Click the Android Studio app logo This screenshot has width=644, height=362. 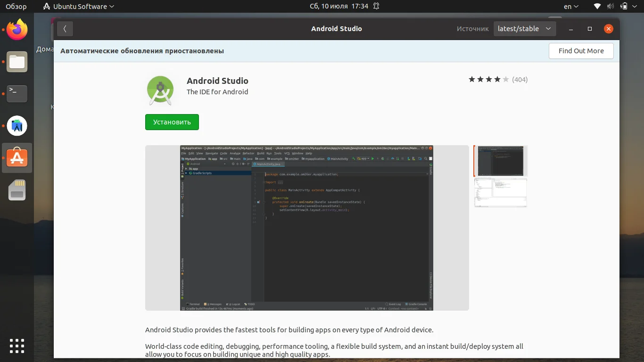tap(160, 90)
